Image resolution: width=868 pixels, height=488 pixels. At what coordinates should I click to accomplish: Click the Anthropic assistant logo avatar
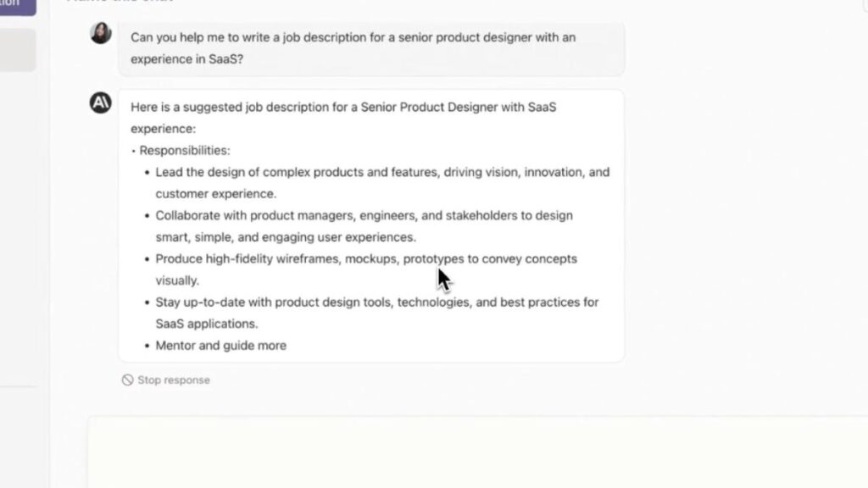(101, 103)
